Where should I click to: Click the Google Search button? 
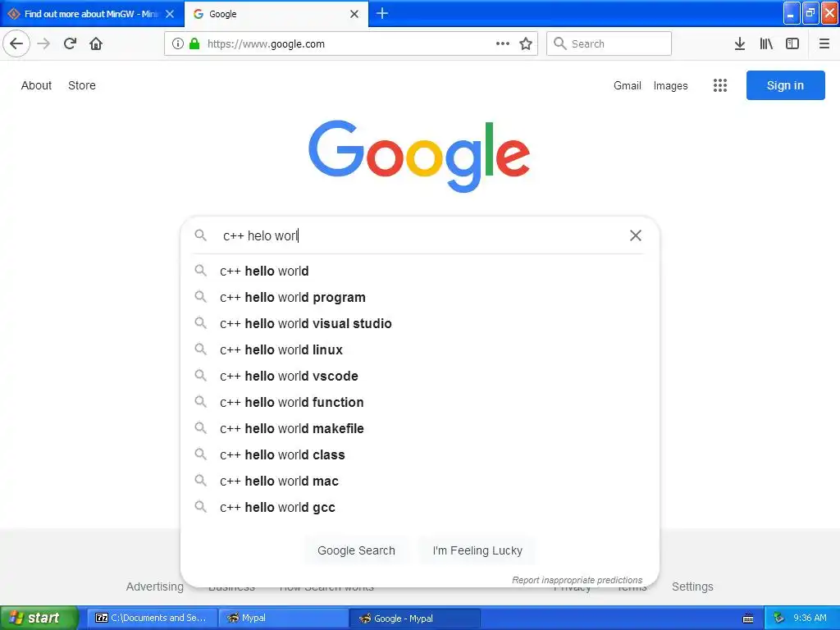pos(356,550)
